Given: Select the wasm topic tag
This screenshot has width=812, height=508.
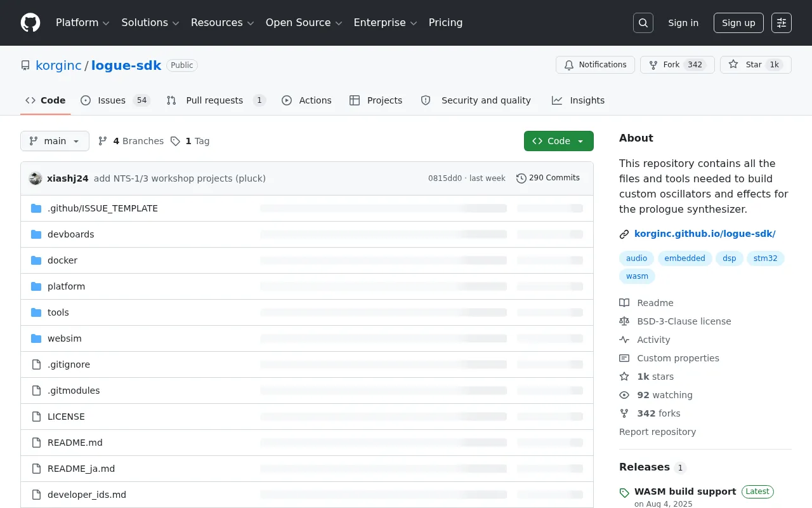Looking at the screenshot, I should [x=637, y=276].
